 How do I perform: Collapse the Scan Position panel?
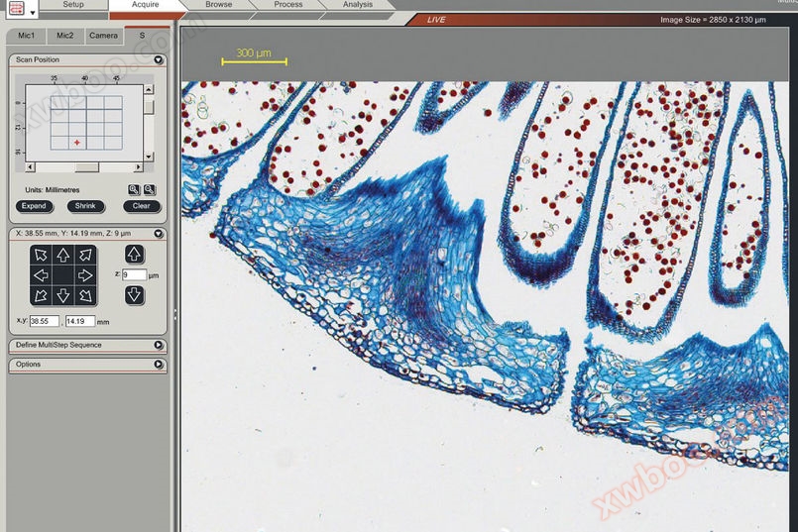coord(159,59)
